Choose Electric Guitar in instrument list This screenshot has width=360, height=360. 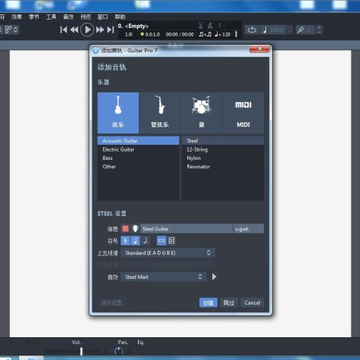point(138,149)
